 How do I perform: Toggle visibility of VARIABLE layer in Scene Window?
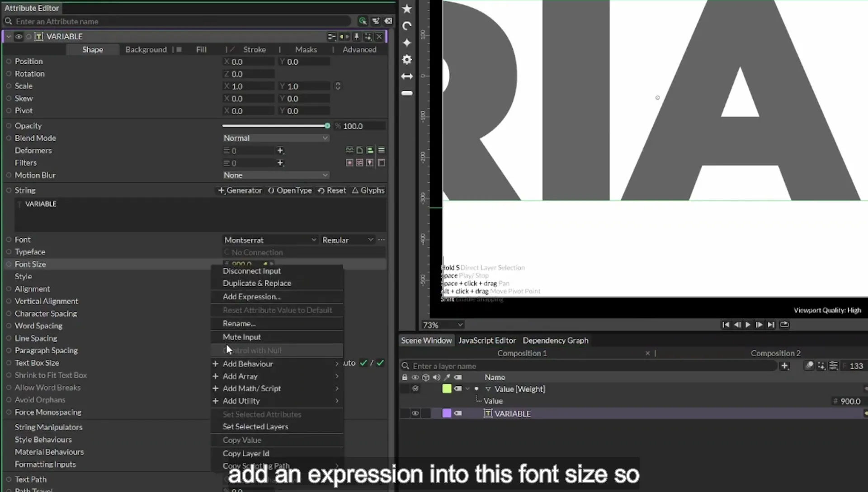click(415, 413)
